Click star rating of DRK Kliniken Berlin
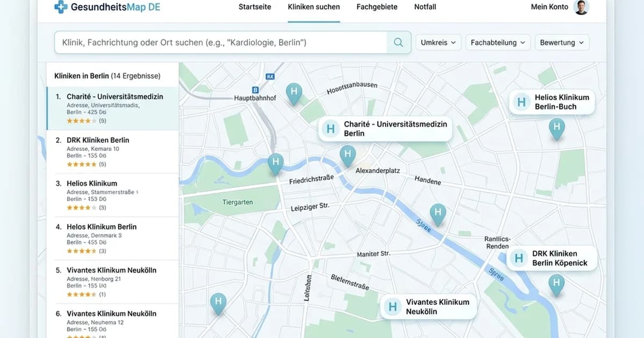This screenshot has width=644, height=338. 82,164
